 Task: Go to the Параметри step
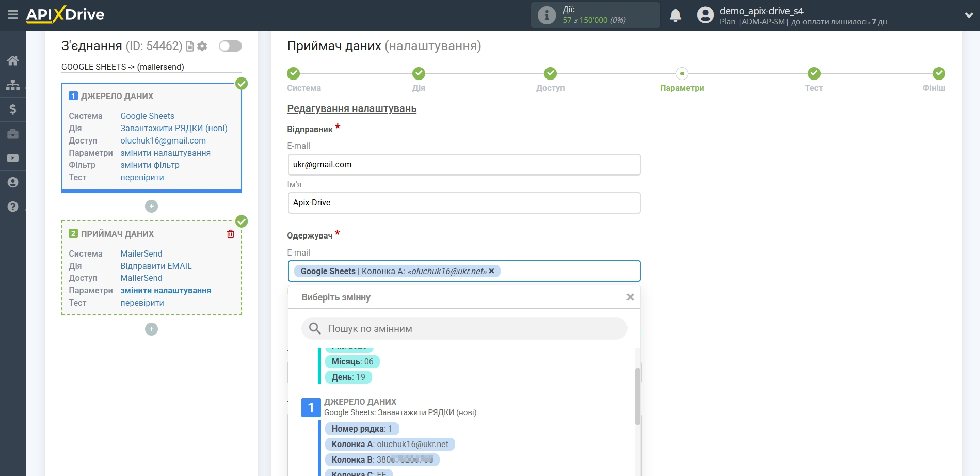(682, 73)
